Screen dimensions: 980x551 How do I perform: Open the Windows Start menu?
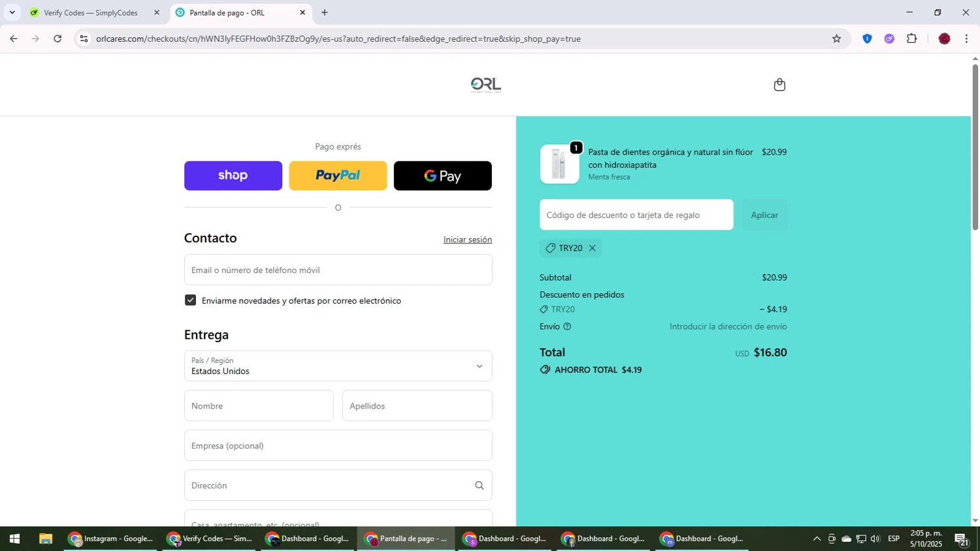14,539
